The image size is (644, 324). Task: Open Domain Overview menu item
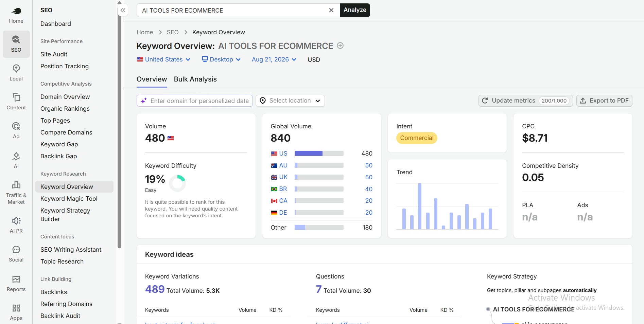(x=65, y=97)
